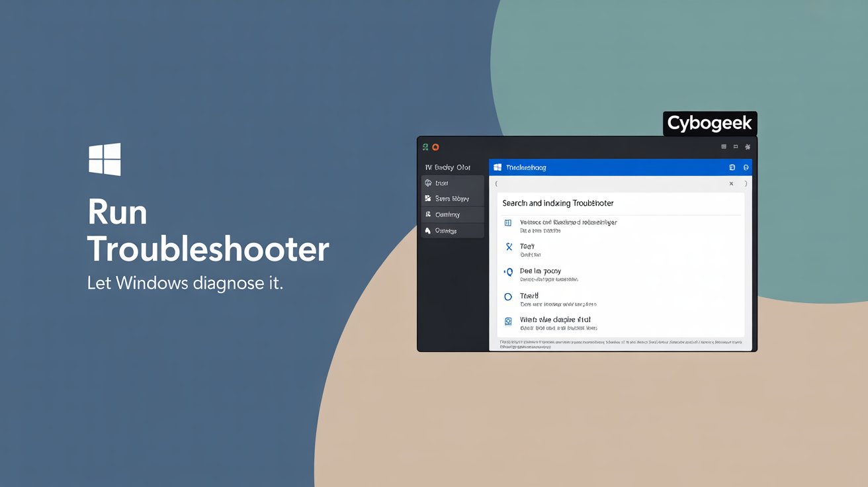Close the bar using the small x
868x487 pixels.
731,184
